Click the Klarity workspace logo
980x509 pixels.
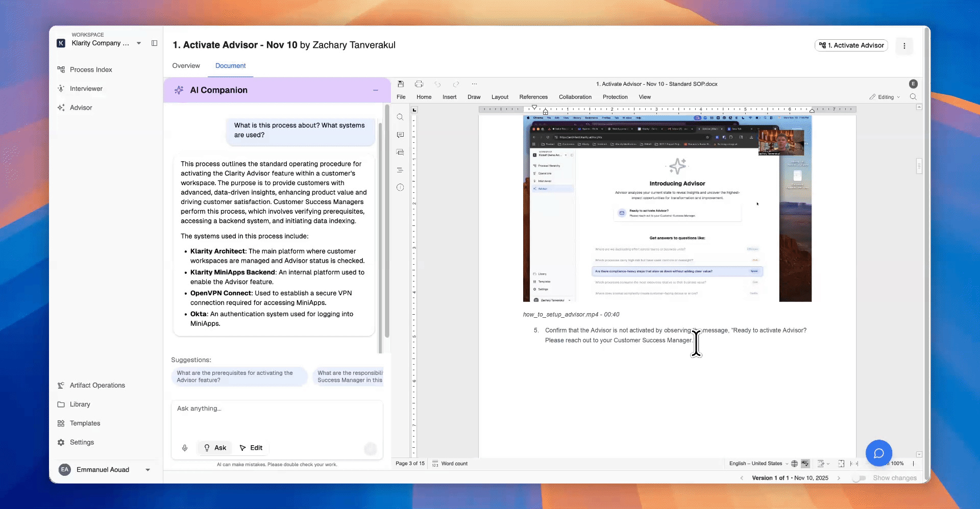tap(61, 43)
